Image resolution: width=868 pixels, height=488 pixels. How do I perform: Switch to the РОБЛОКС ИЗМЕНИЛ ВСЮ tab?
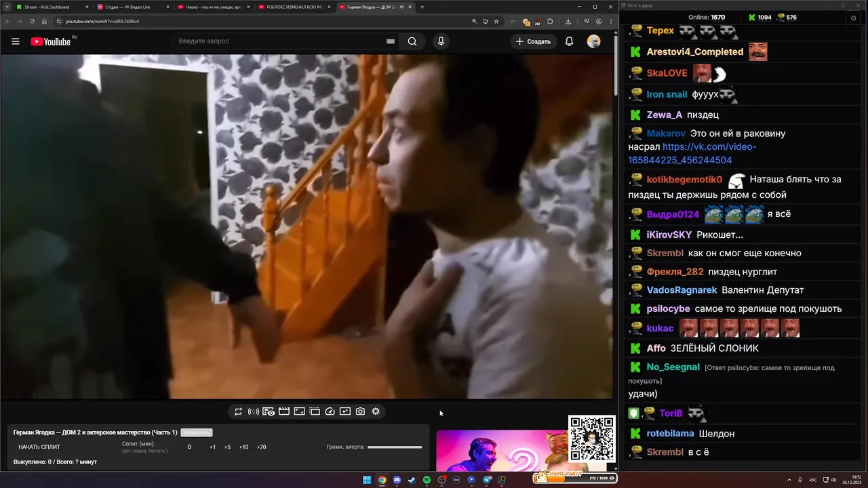coord(294,7)
